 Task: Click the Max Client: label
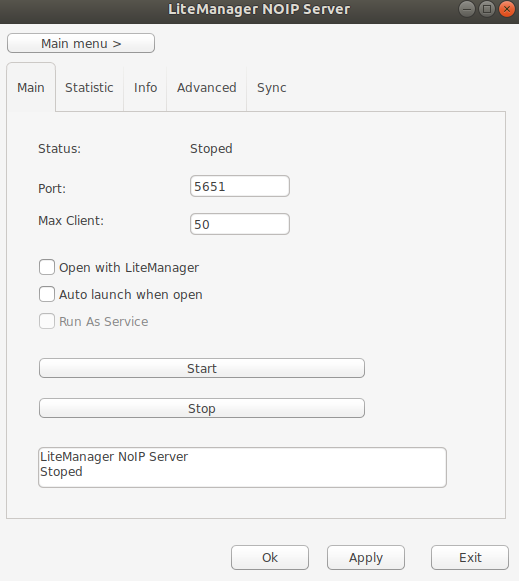pos(71,220)
